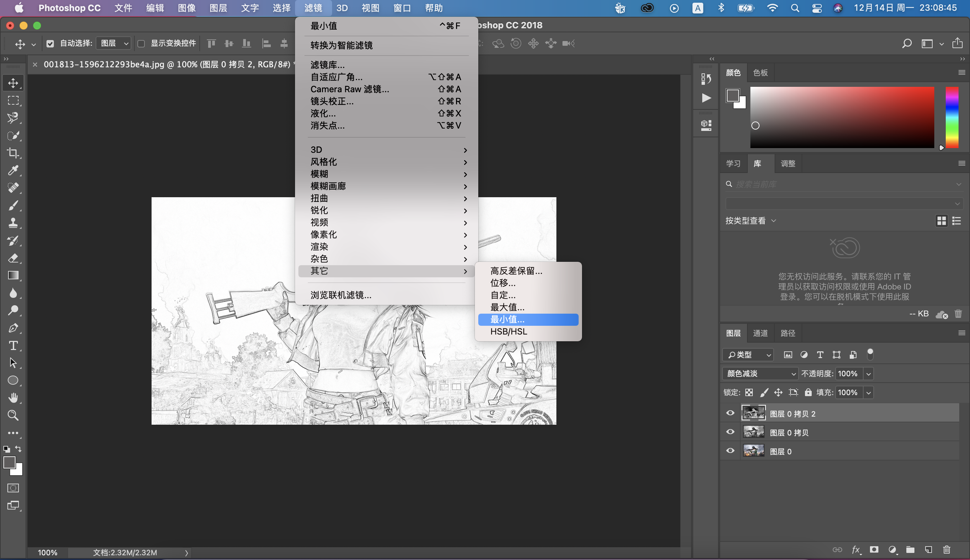
Task: Click the create new layer icon
Action: click(929, 550)
